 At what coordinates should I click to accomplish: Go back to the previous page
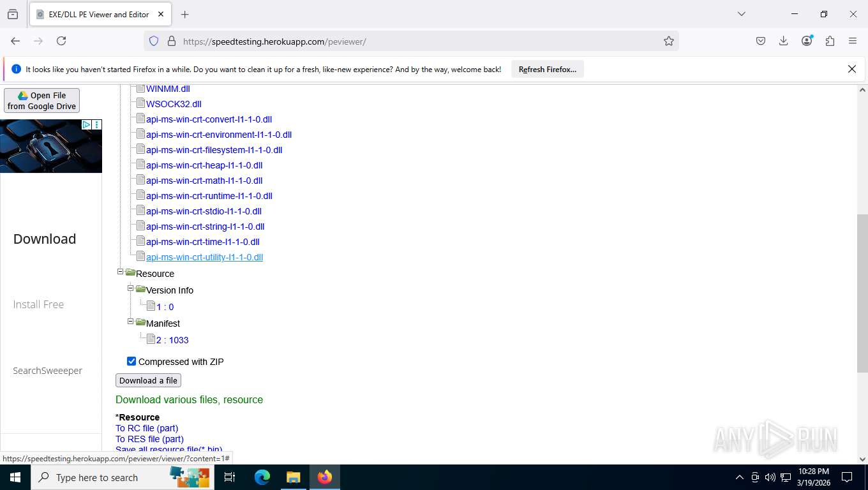tap(15, 41)
